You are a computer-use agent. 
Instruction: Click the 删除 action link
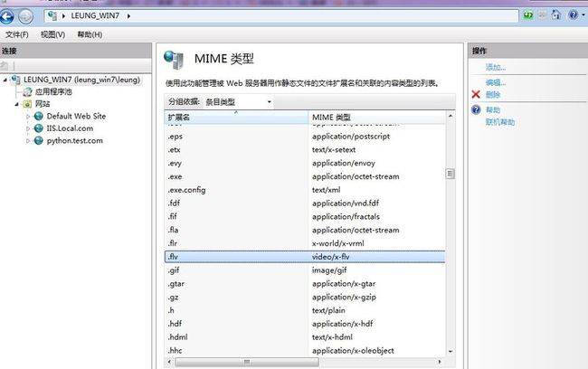[x=493, y=94]
